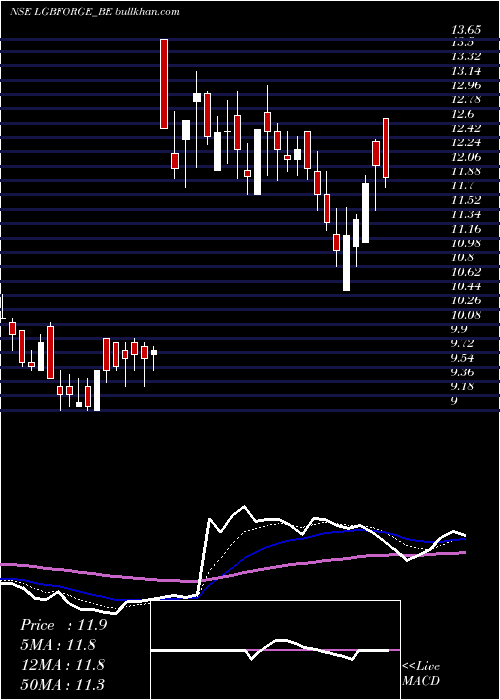Click the 9.36 price axis label
Image resolution: width=500 pixels, height=700 pixels.
pos(462,372)
